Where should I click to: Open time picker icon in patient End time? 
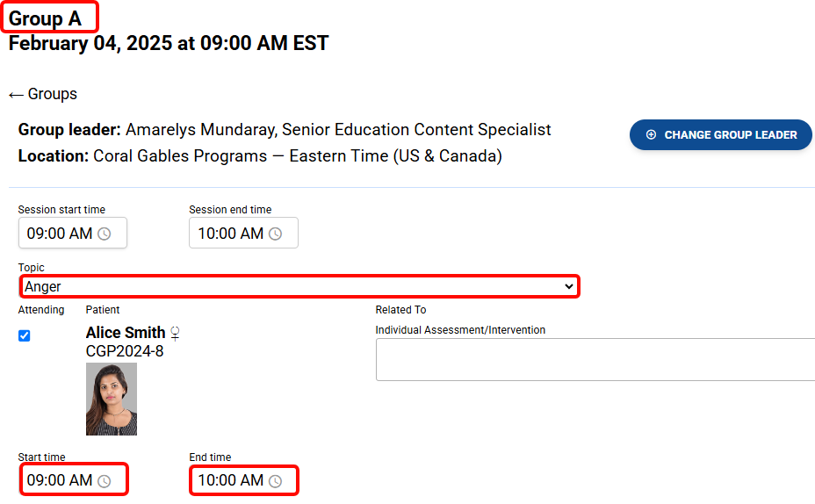pos(275,481)
